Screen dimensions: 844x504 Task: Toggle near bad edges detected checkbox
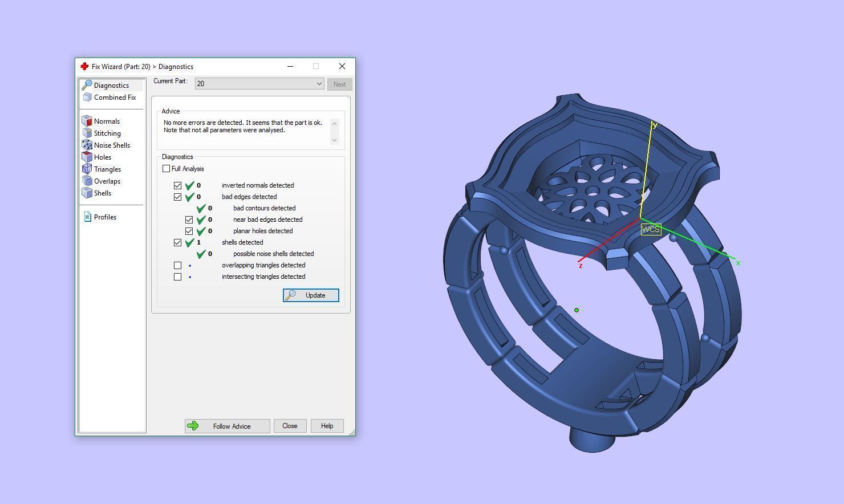(189, 220)
